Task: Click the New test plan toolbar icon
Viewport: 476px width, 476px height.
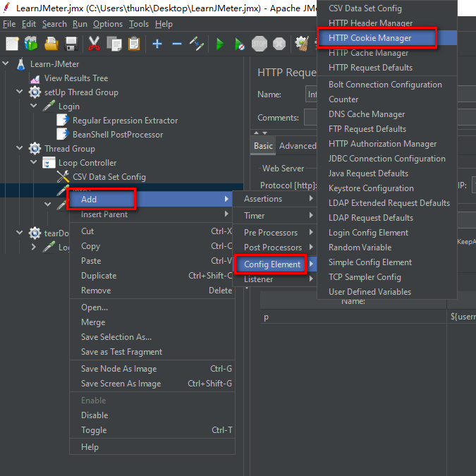Action: coord(12,44)
